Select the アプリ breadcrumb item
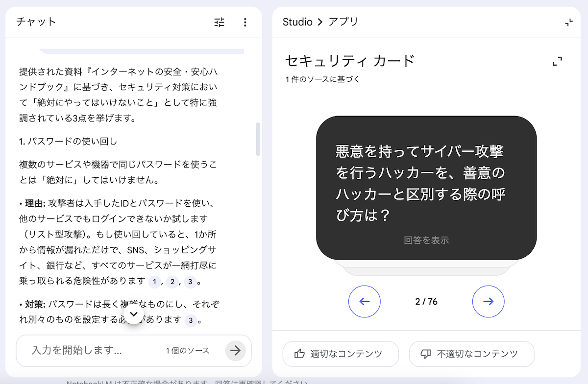 [343, 22]
